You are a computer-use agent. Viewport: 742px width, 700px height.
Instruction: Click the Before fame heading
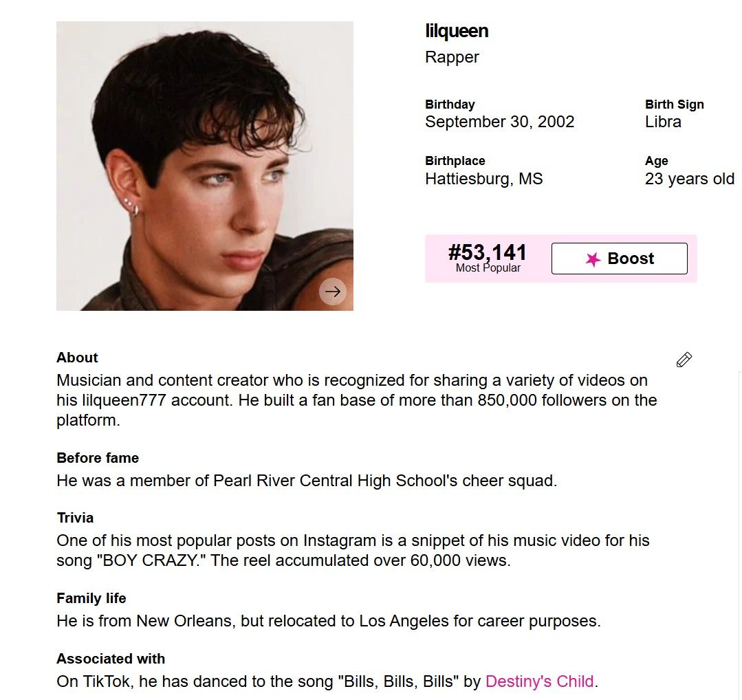(98, 458)
